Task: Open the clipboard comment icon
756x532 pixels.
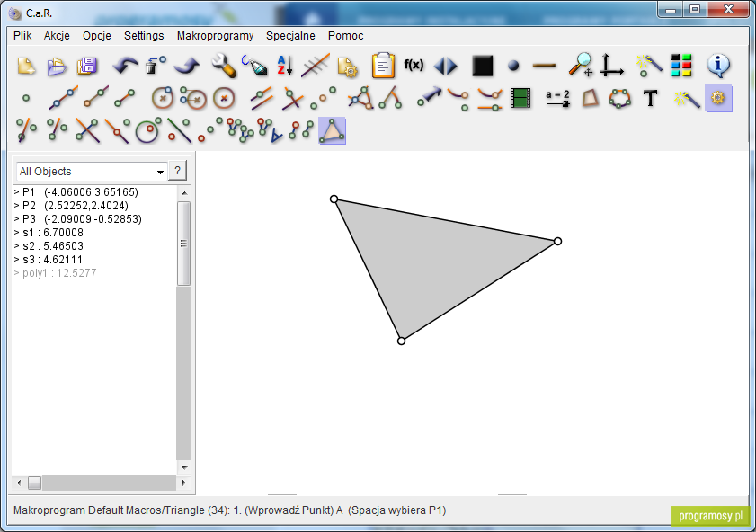Action: point(383,66)
